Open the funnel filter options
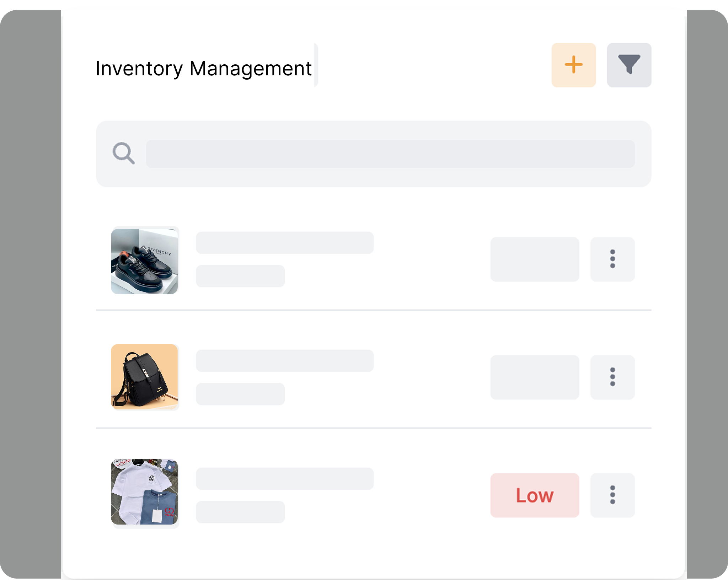Screen dimensions: 728x580 629,65
